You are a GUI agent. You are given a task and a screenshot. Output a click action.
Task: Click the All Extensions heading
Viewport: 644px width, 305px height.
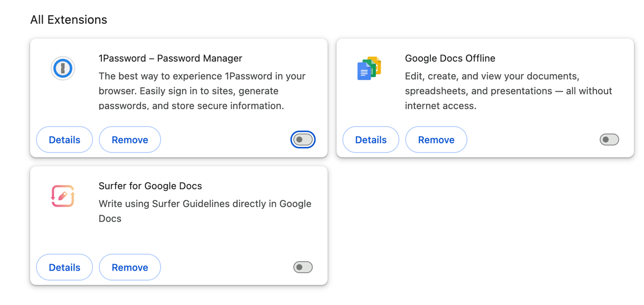pyautogui.click(x=68, y=19)
